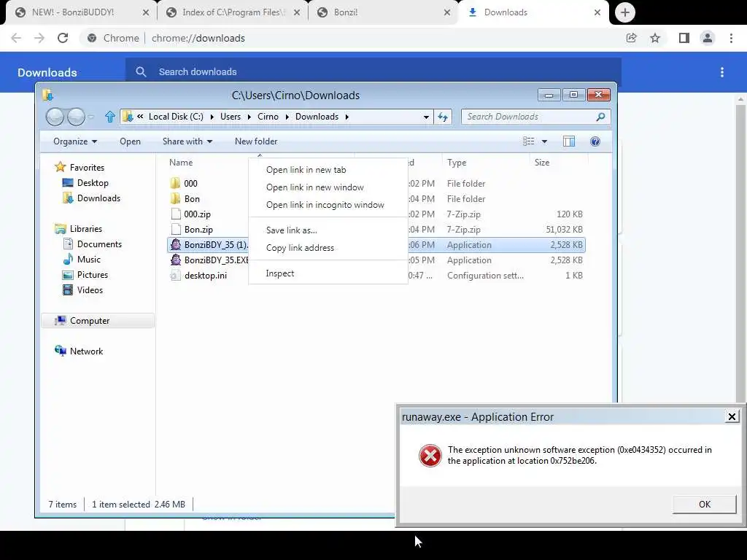Open Chrome profile avatar menu

coord(708,38)
